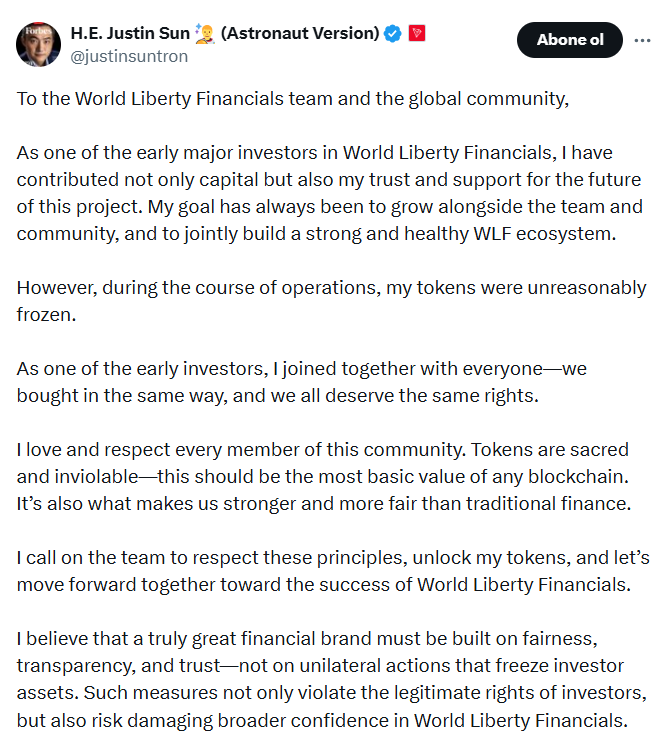Viewport: 662px width, 737px height.
Task: Click the astronaut emoji in display name
Action: [x=204, y=33]
